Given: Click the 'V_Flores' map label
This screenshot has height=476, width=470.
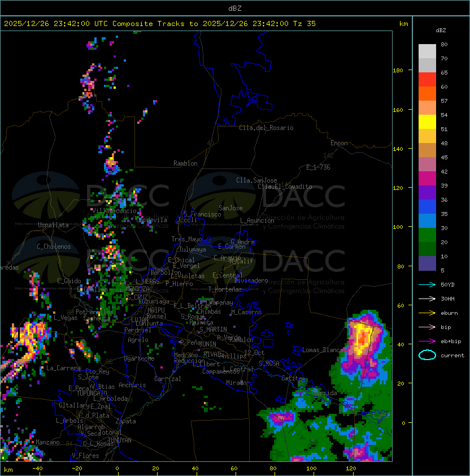Looking at the screenshot, I should tap(85, 455).
